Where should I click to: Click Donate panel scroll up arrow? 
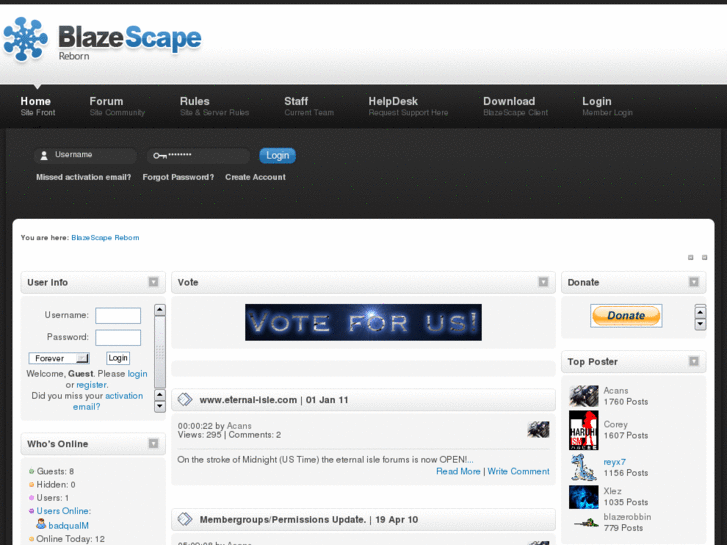pyautogui.click(x=700, y=311)
